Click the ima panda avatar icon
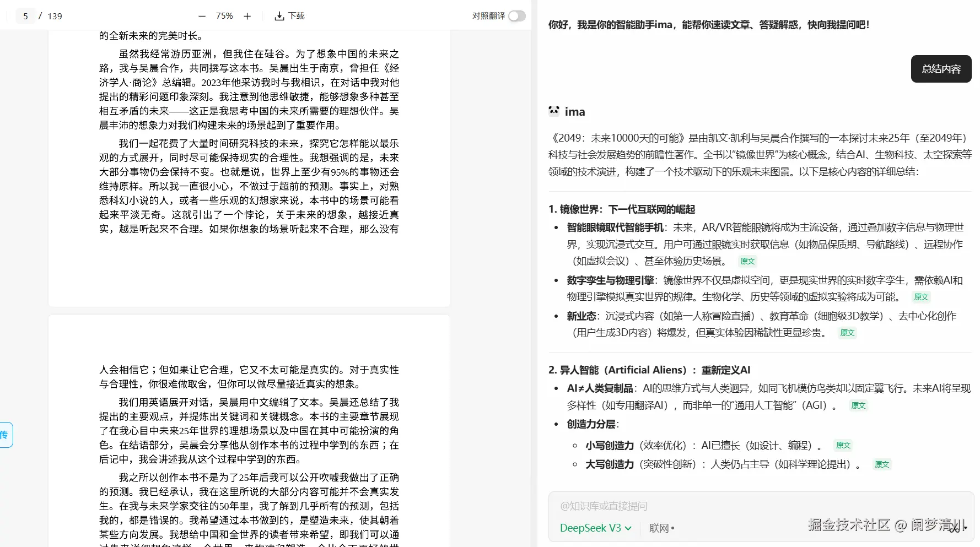The width and height of the screenshot is (980, 547). [x=554, y=111]
